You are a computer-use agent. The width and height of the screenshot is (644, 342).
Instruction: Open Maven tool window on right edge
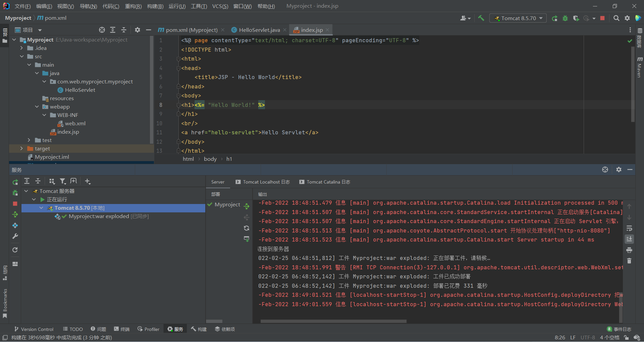[639, 67]
